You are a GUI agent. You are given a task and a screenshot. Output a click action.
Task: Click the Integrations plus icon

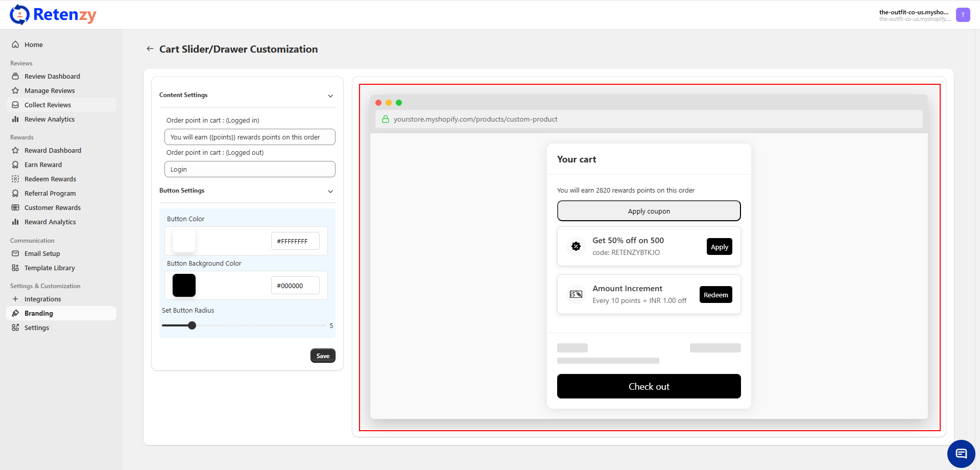(x=15, y=299)
